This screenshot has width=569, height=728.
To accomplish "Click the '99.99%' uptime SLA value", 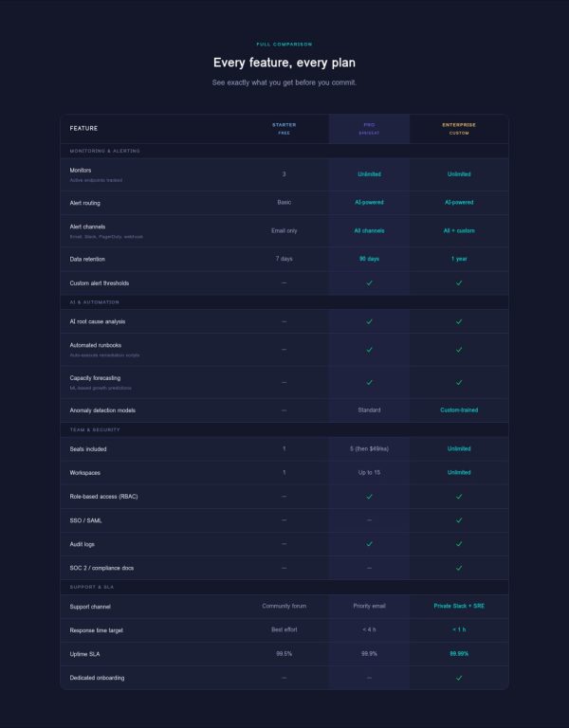I will coord(459,654).
